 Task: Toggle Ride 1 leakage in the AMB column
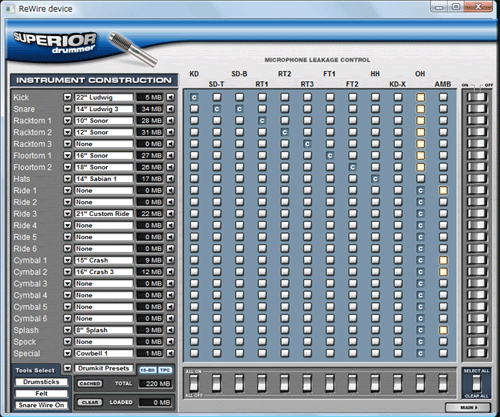(443, 190)
